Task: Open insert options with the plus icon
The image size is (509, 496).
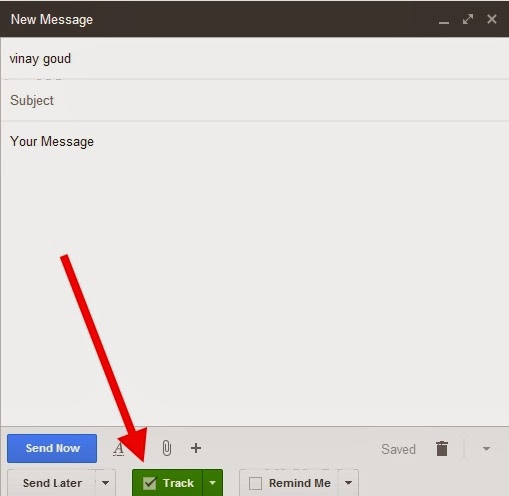Action: pyautogui.click(x=196, y=448)
